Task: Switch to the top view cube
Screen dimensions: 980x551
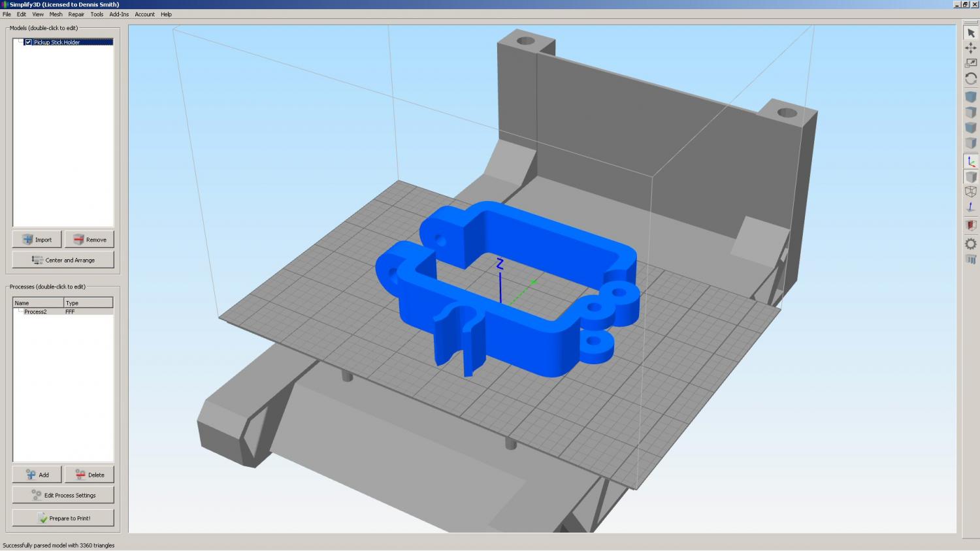Action: [x=971, y=112]
